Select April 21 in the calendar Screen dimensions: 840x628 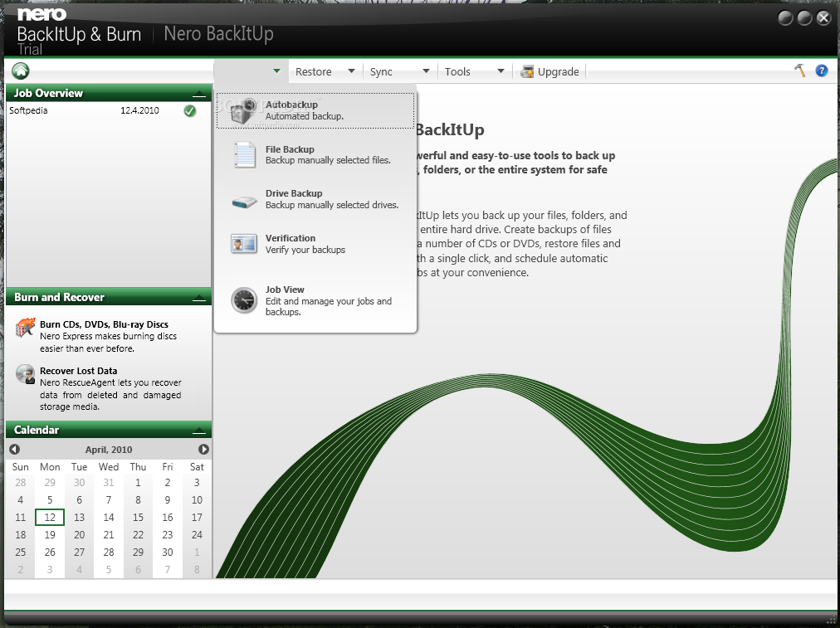(108, 535)
